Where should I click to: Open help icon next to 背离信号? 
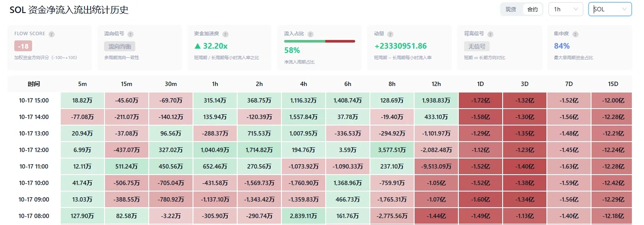tap(490, 34)
